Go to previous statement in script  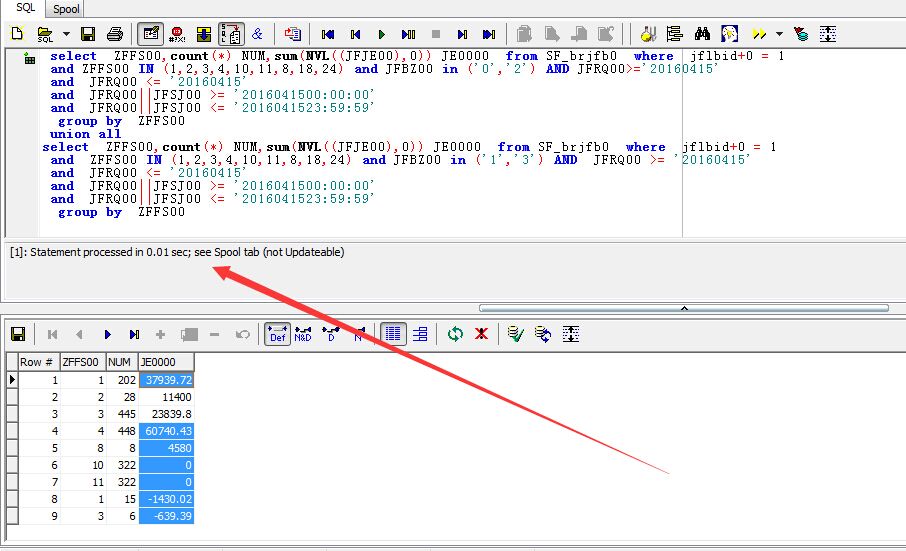[355, 34]
